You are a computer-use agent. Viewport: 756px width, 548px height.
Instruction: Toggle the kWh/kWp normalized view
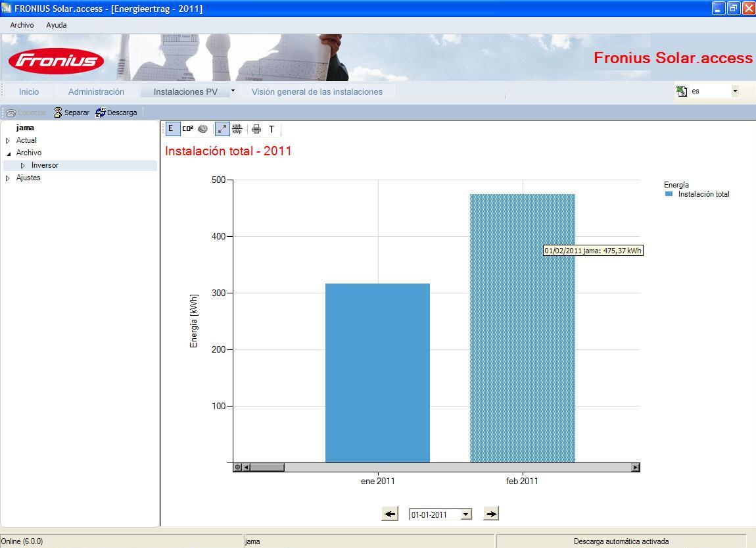(x=237, y=129)
